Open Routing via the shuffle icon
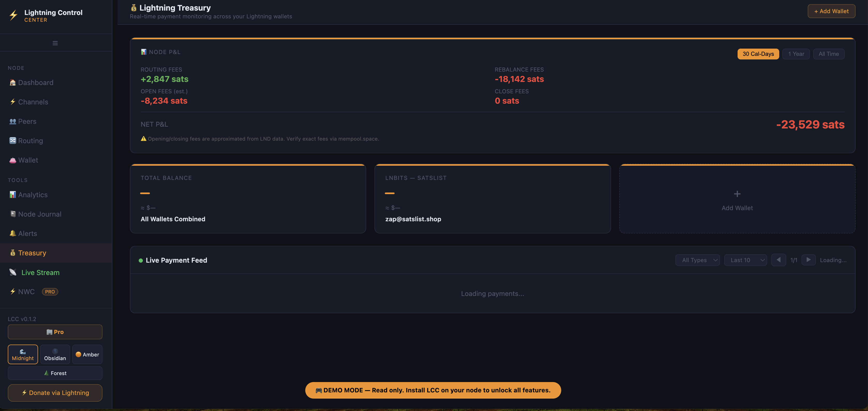The height and width of the screenshot is (411, 868). click(13, 140)
